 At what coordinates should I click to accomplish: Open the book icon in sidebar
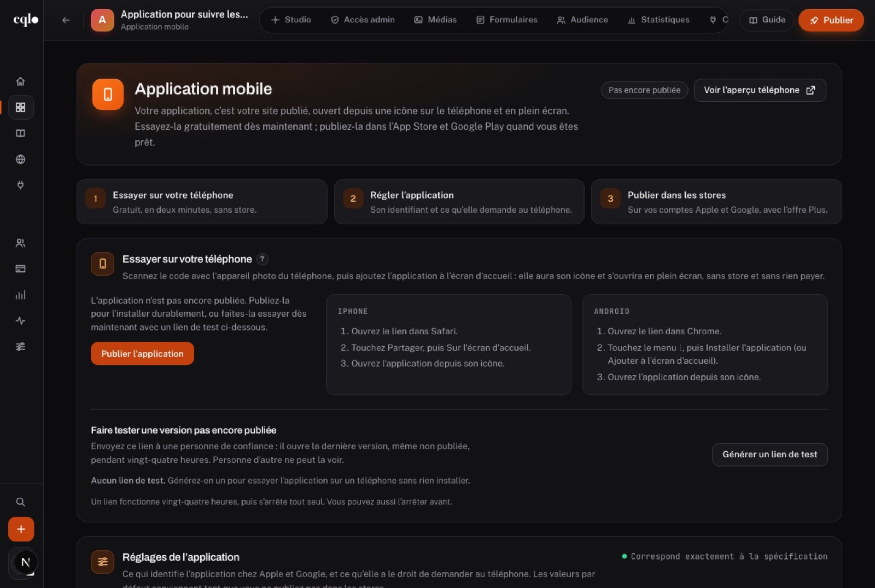(21, 133)
